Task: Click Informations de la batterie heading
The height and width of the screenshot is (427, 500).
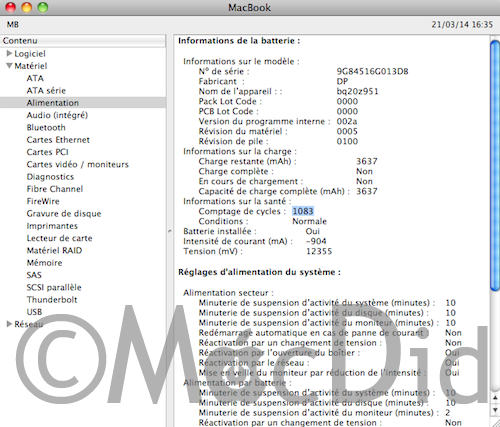Action: [x=239, y=41]
